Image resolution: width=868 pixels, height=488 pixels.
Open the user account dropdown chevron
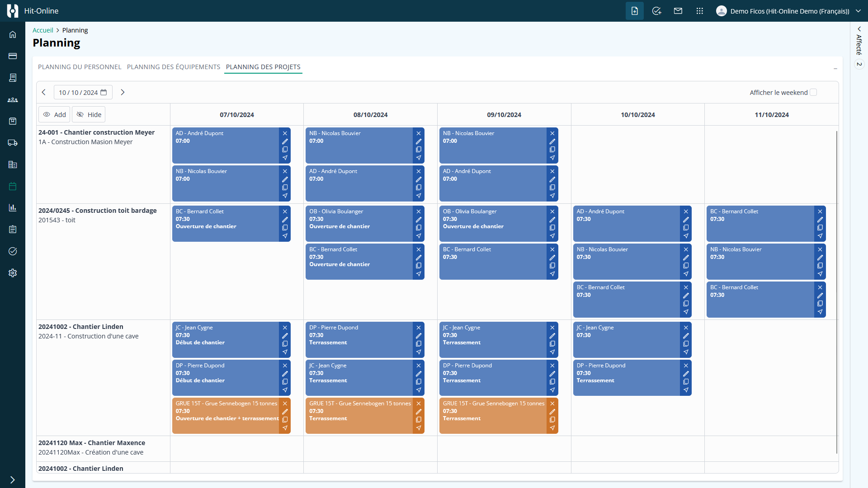[x=859, y=11]
